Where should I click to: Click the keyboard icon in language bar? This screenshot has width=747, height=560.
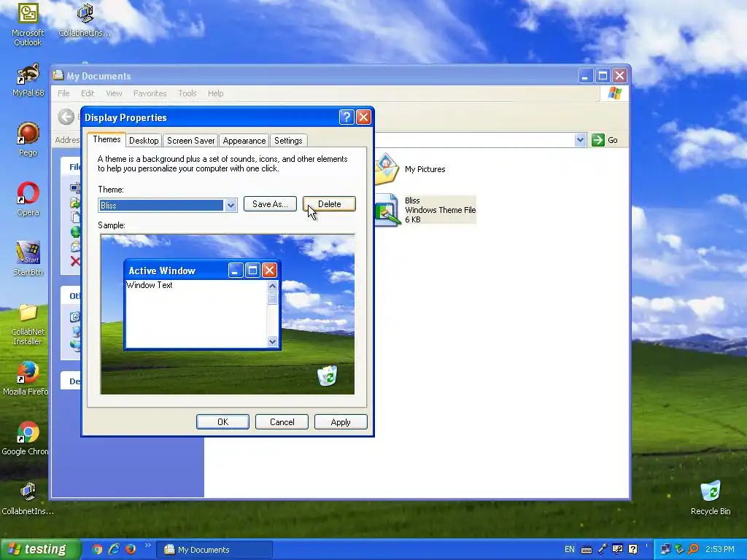(587, 550)
